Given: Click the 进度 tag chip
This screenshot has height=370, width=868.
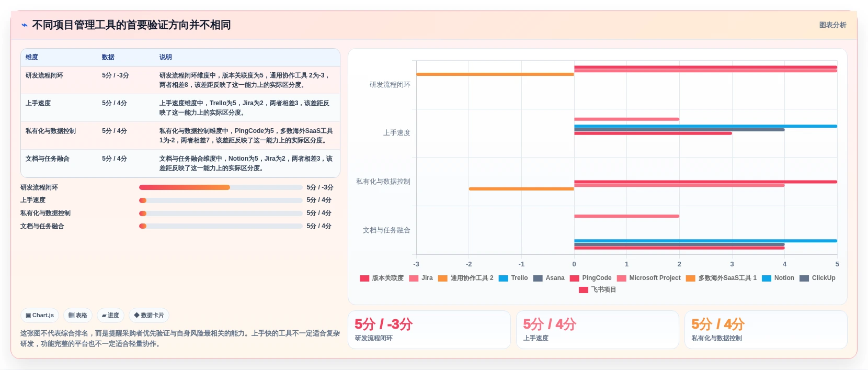Looking at the screenshot, I should [110, 315].
